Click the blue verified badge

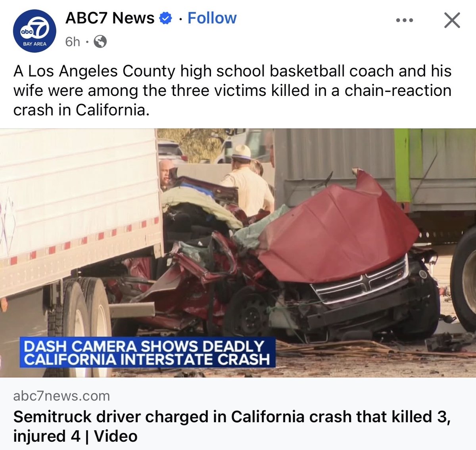[x=165, y=18]
